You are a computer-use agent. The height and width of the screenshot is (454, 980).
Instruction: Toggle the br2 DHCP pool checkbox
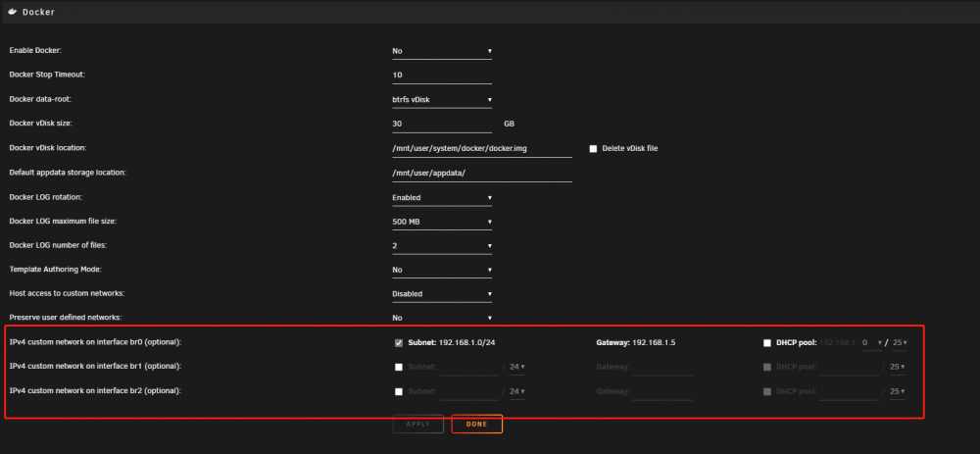(767, 392)
